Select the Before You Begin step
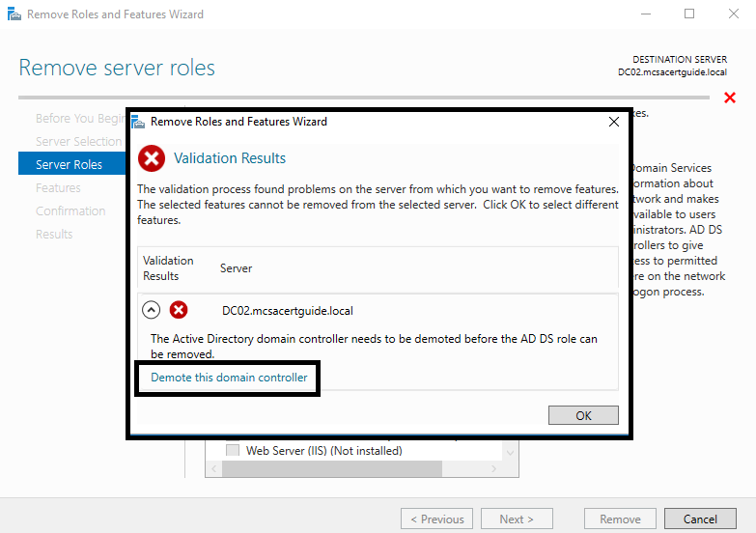This screenshot has width=756, height=533. point(80,118)
